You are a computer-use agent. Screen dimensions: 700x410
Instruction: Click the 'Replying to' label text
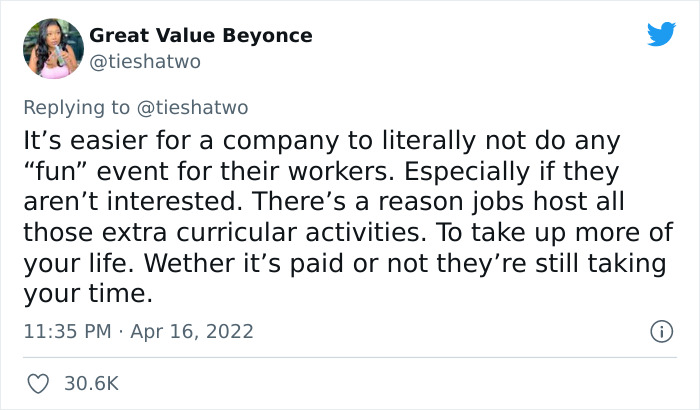pyautogui.click(x=78, y=106)
